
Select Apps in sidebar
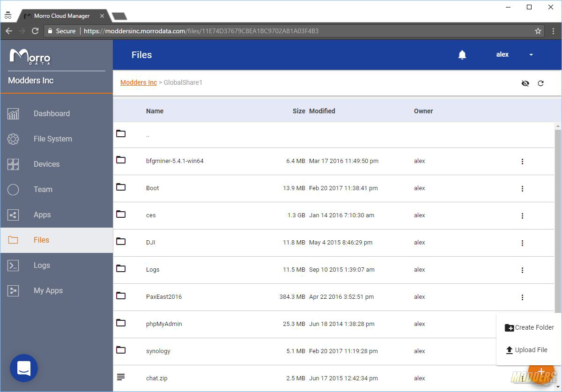pyautogui.click(x=56, y=214)
